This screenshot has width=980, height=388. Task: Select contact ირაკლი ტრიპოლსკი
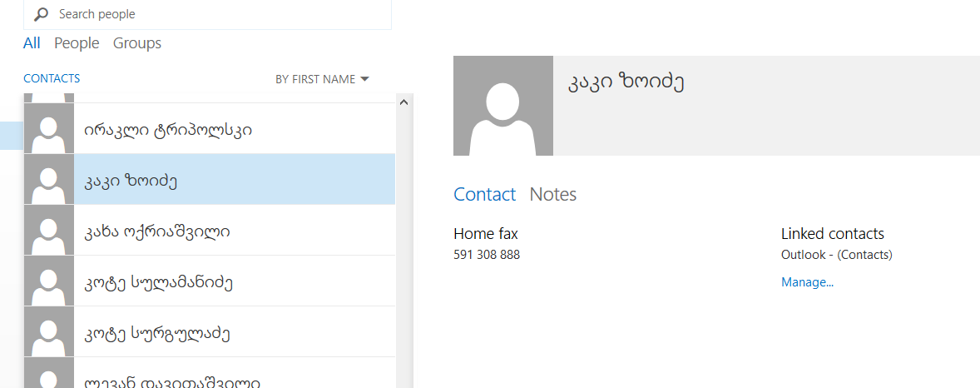click(x=168, y=130)
